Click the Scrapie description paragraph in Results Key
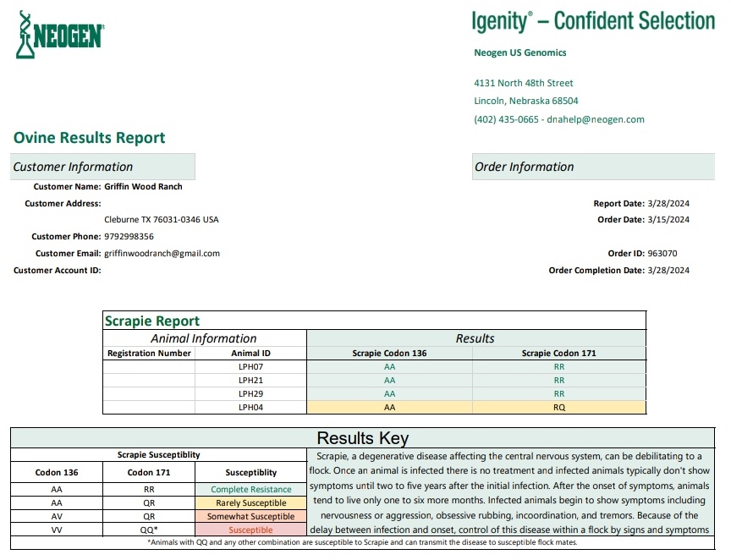Viewport: 731px width, 560px height. (x=509, y=493)
